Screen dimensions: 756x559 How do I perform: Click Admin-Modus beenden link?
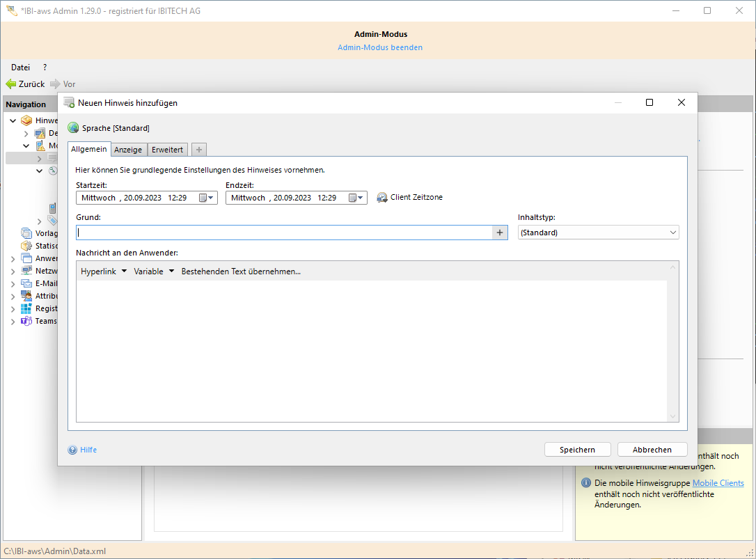(380, 47)
